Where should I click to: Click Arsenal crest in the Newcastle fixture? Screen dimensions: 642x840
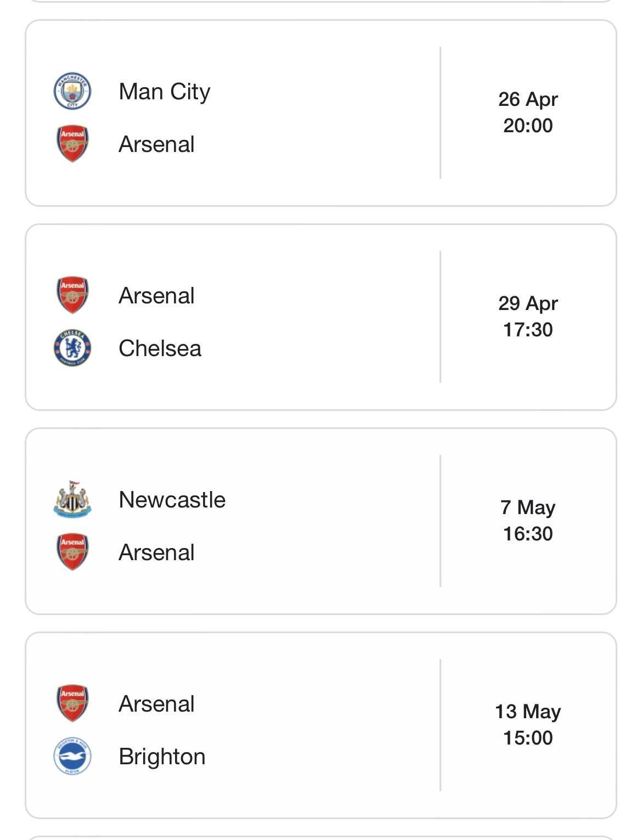[72, 552]
